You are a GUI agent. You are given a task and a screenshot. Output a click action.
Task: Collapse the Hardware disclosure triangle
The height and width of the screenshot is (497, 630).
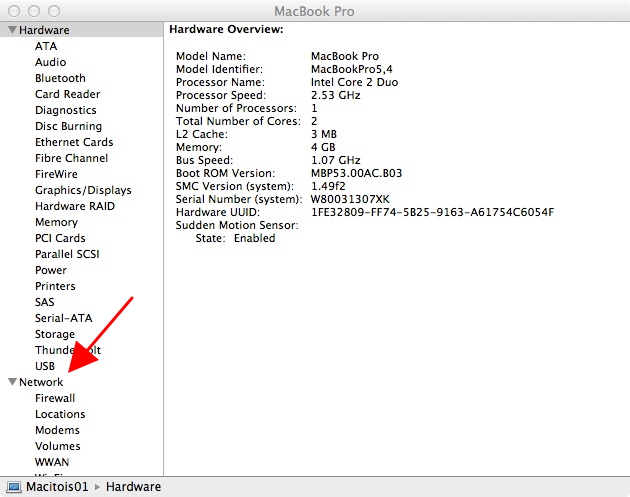12,30
